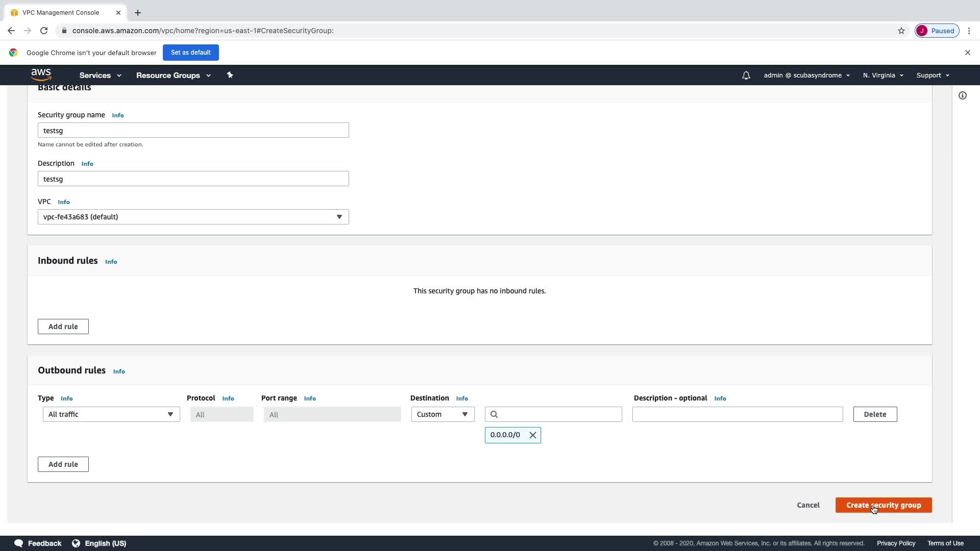The image size is (980, 551).
Task: Open the Destination Custom dropdown
Action: pyautogui.click(x=442, y=414)
